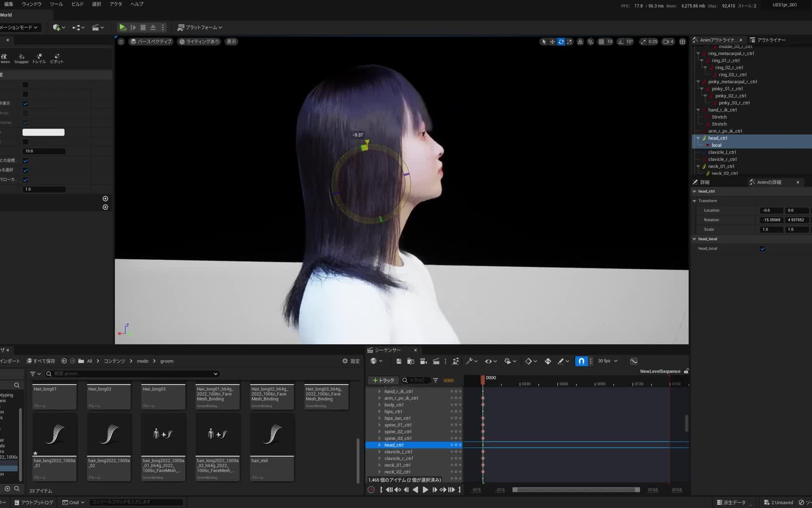Enable the record button in the Sequencer playback bar
The width and height of the screenshot is (812, 508).
pyautogui.click(x=371, y=490)
